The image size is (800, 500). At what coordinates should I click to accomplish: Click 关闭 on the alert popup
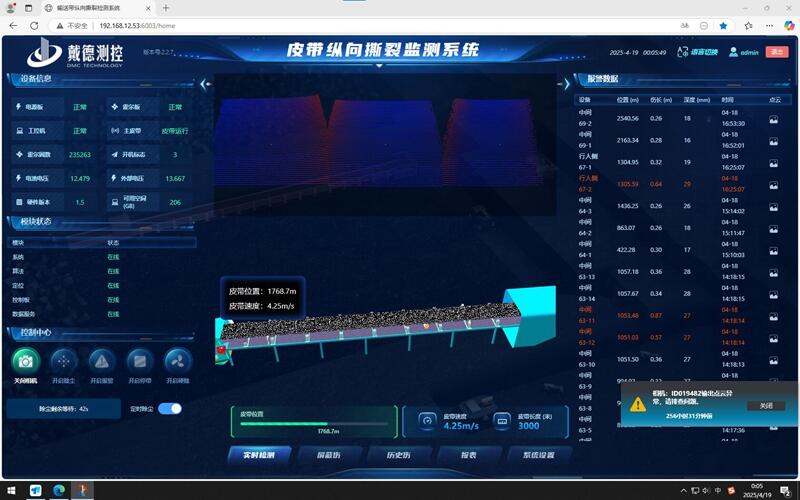click(765, 405)
